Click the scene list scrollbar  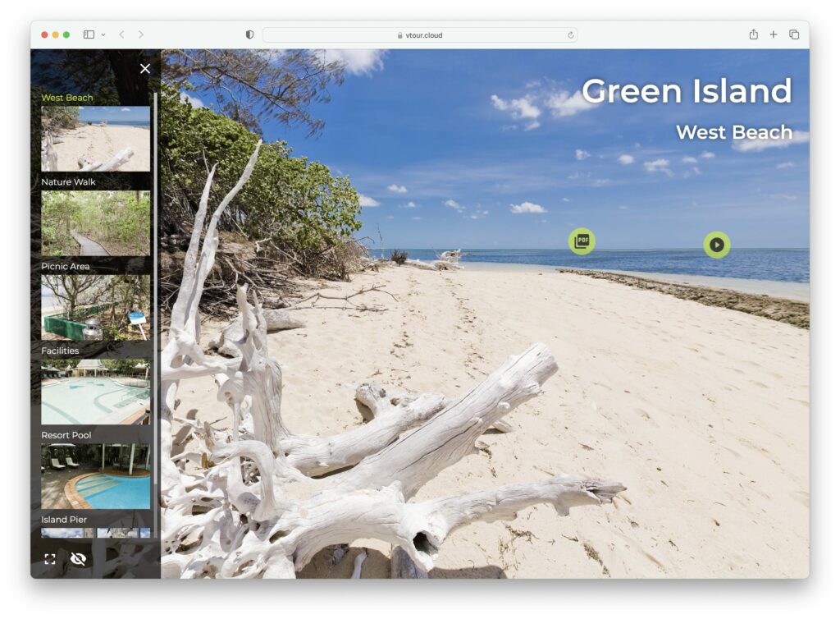155,290
